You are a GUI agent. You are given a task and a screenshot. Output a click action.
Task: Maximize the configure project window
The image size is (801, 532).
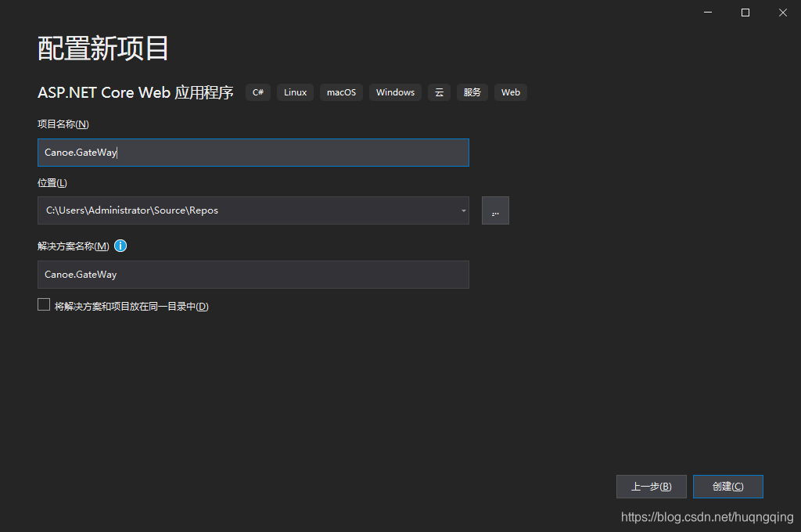[x=745, y=13]
